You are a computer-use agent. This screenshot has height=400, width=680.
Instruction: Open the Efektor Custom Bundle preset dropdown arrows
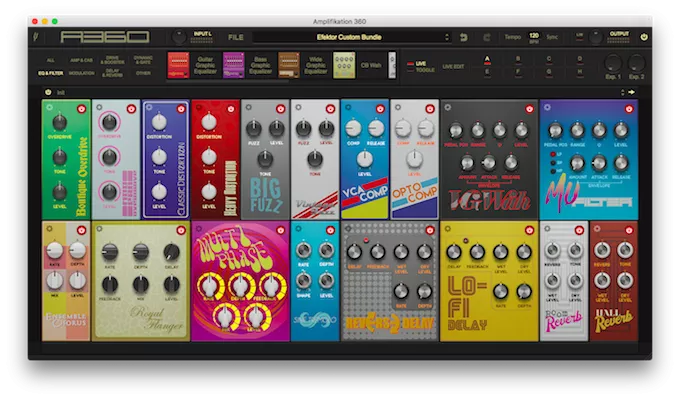[x=447, y=37]
